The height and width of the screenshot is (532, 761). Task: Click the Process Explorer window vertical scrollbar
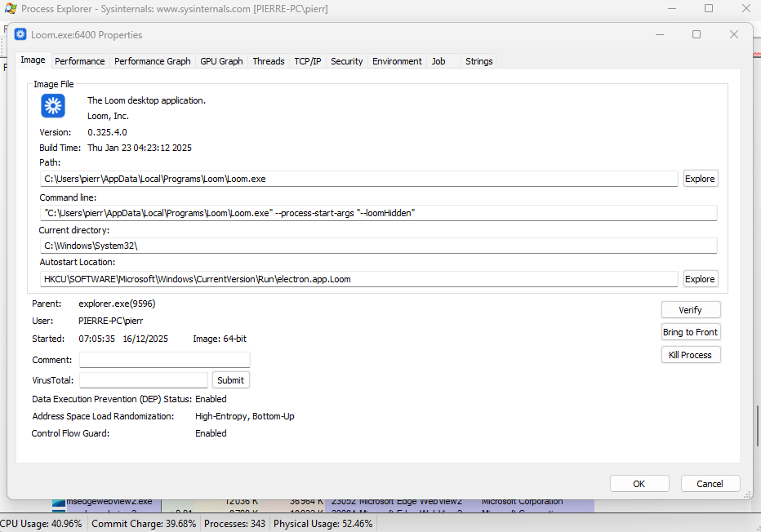click(757, 425)
